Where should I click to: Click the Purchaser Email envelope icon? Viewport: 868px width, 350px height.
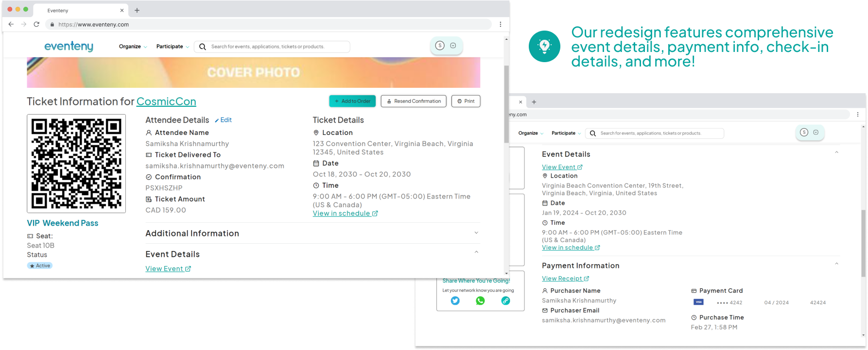[x=545, y=310]
